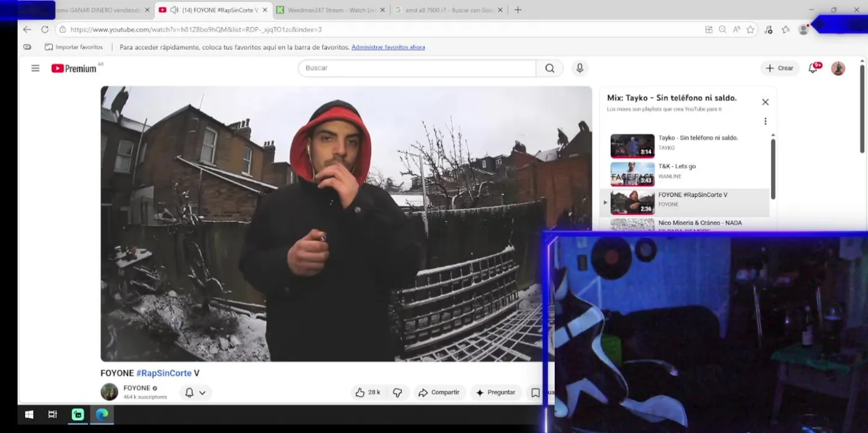Open Importar favoritos in favorites bar
This screenshot has height=433, width=868.
74,47
